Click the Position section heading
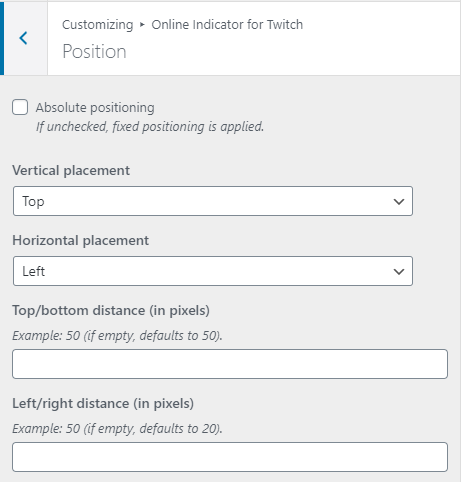The width and height of the screenshot is (462, 482). (94, 52)
